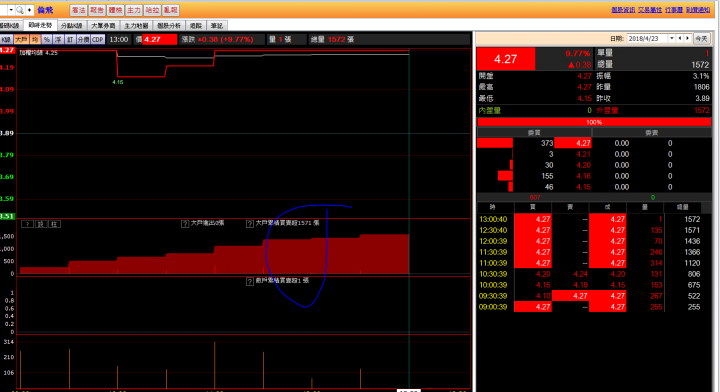The height and width of the screenshot is (392, 720).
Task: Toggle the 均 average line button
Action: click(35, 39)
